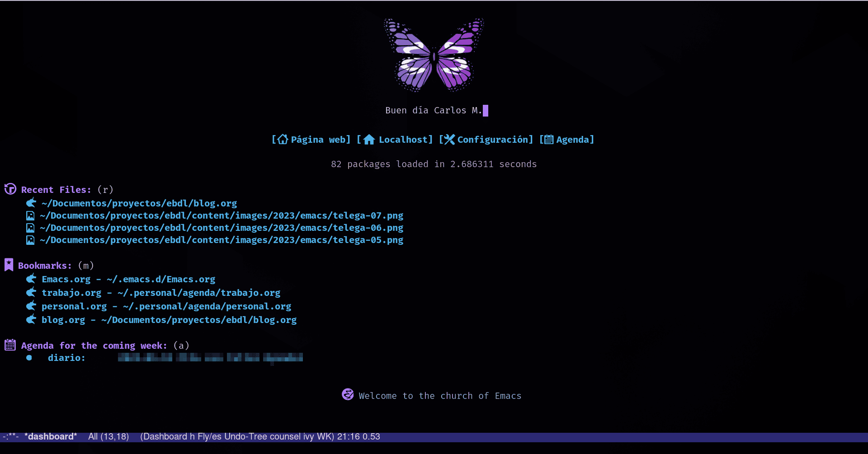Viewport: 868px width, 454px height.
Task: Click the minor modes list in mode line
Action: point(237,436)
